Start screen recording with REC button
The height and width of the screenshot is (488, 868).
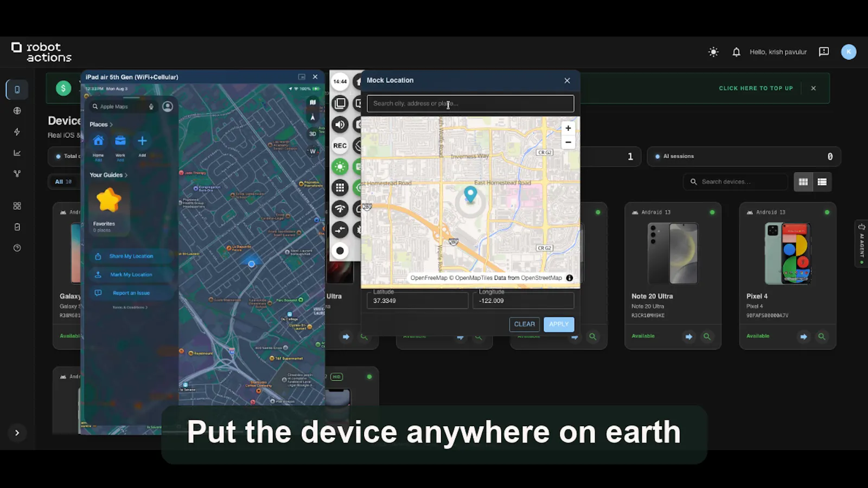click(x=340, y=145)
